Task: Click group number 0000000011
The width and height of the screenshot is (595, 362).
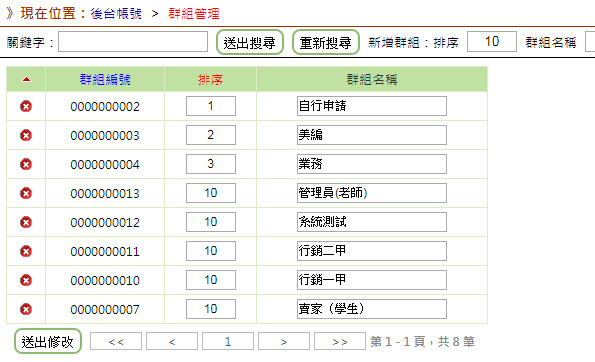Action: (105, 252)
